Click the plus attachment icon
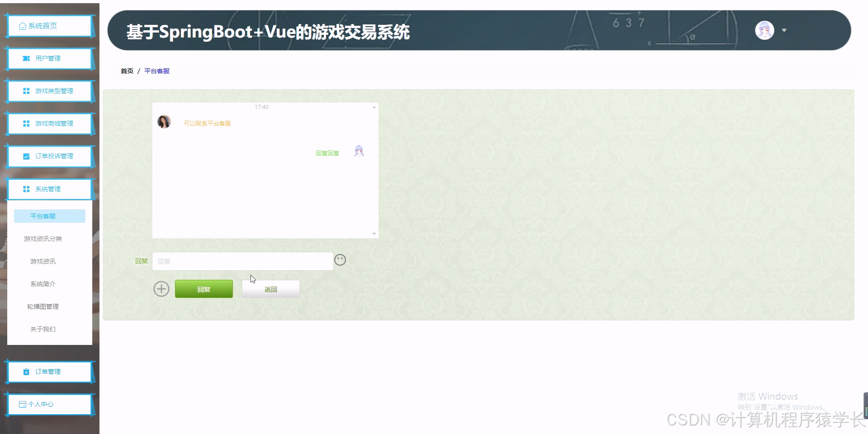Viewport: 868px width, 434px height. [161, 289]
